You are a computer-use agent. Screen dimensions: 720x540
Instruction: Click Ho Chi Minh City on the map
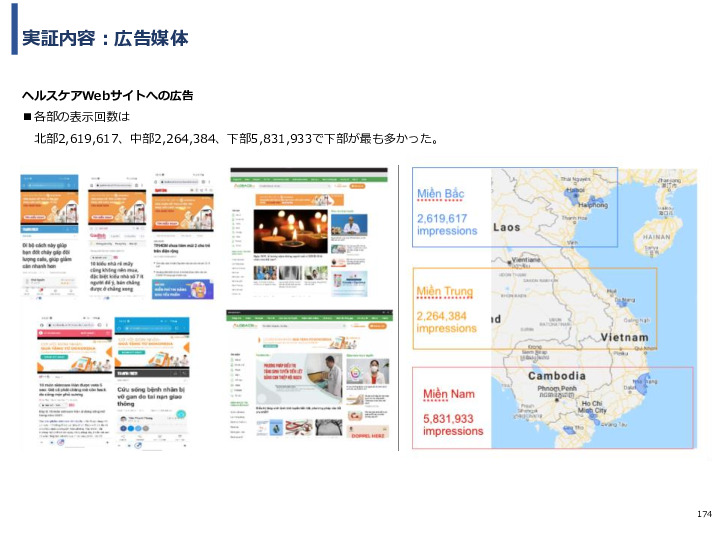coord(592,407)
